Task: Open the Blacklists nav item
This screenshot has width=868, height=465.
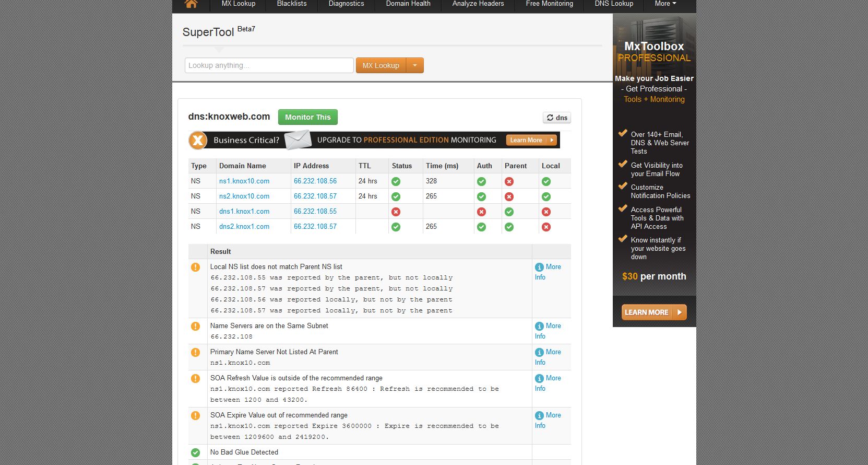Action: point(292,4)
